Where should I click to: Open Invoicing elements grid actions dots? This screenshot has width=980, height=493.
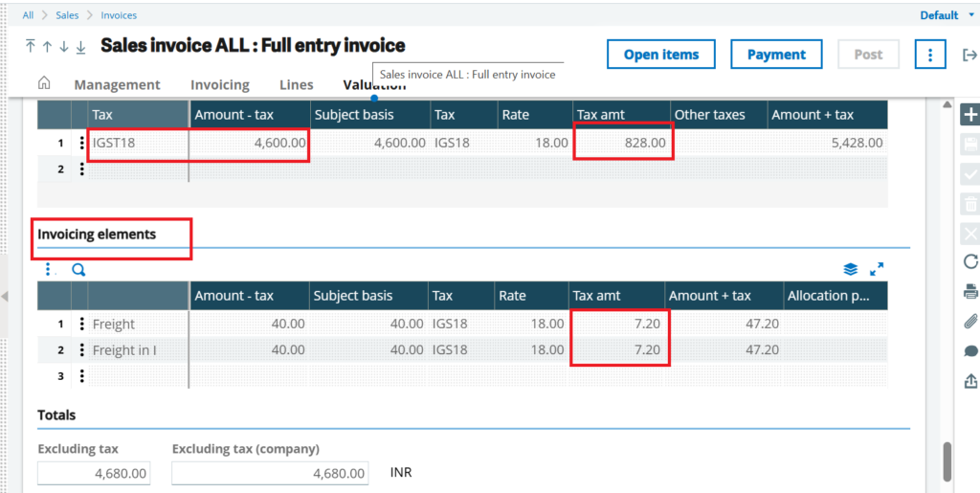coord(48,269)
